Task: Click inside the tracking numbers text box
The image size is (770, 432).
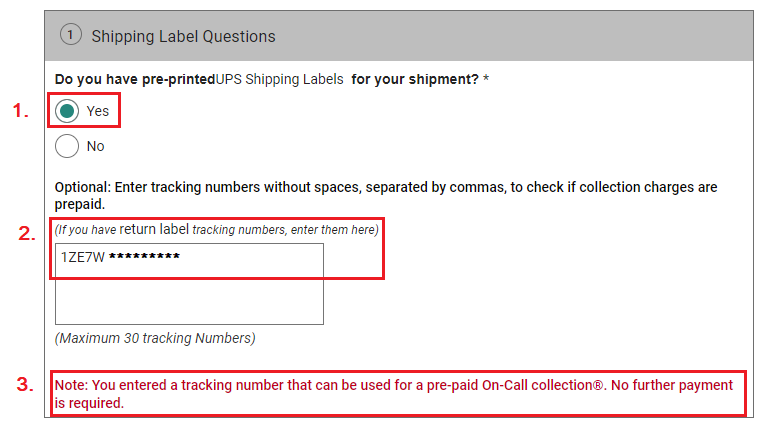Action: pyautogui.click(x=189, y=295)
